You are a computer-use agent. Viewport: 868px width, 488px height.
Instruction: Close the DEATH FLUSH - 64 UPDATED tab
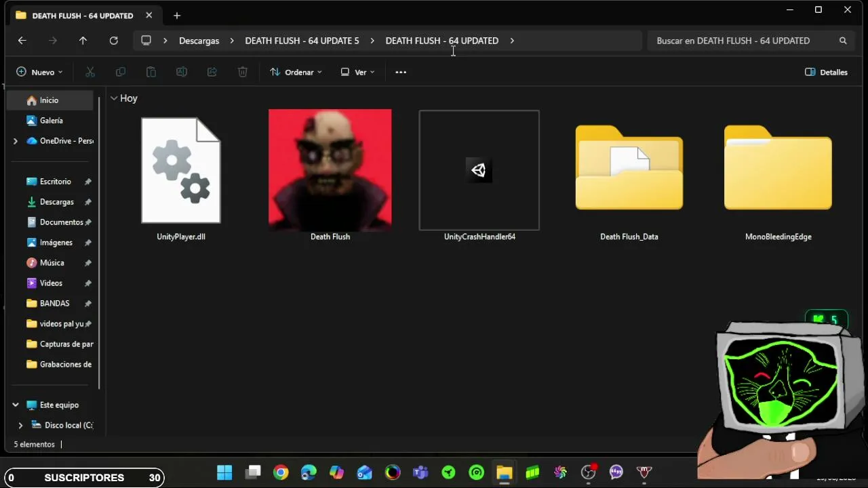[x=149, y=15]
